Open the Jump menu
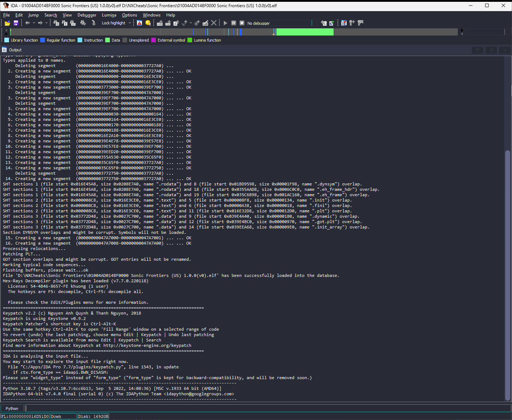The image size is (512, 420). coord(33,15)
